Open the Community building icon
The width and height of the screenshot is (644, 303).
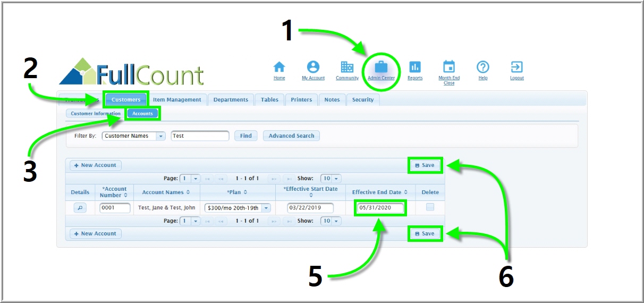point(346,67)
